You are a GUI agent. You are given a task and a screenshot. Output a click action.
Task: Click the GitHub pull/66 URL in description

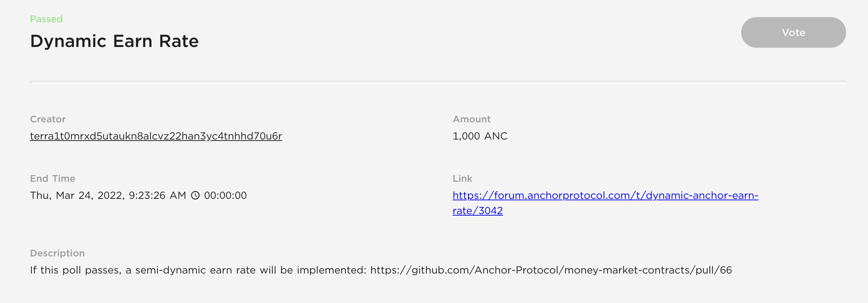point(551,270)
